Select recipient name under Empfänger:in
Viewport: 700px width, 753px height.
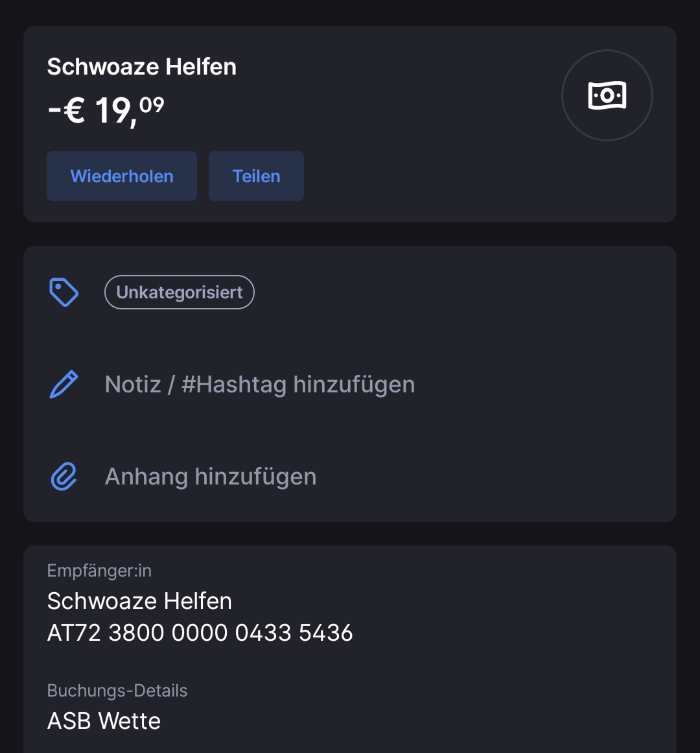139,601
